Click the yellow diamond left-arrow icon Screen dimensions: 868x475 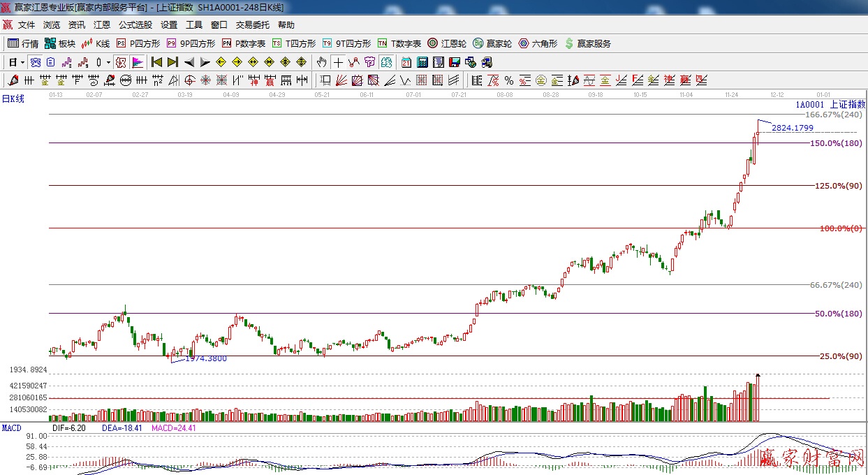221,62
